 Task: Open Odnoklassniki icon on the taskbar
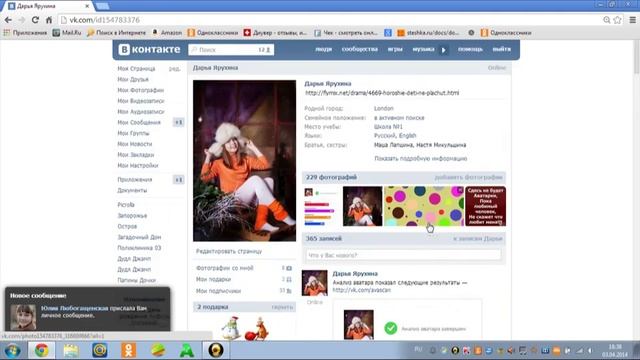pos(129,350)
